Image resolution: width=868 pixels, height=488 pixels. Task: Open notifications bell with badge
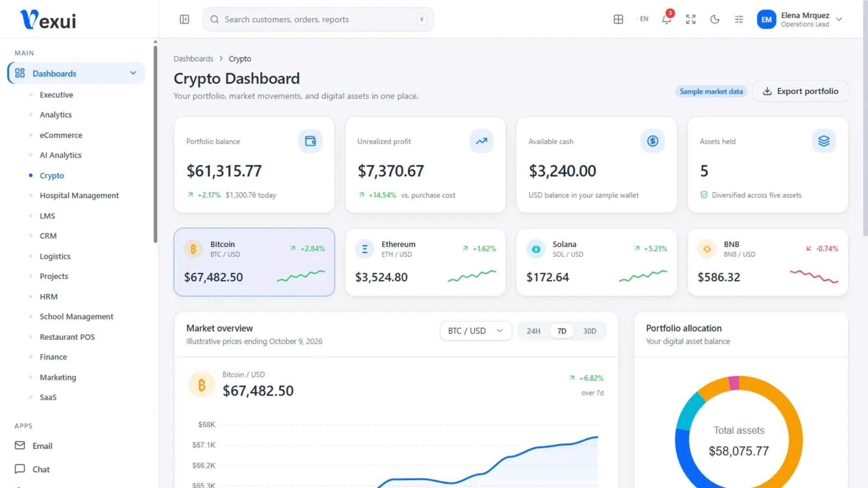pos(667,19)
